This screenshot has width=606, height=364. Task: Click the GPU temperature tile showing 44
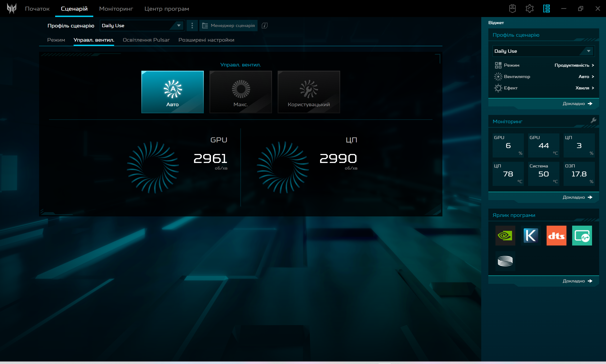point(543,145)
